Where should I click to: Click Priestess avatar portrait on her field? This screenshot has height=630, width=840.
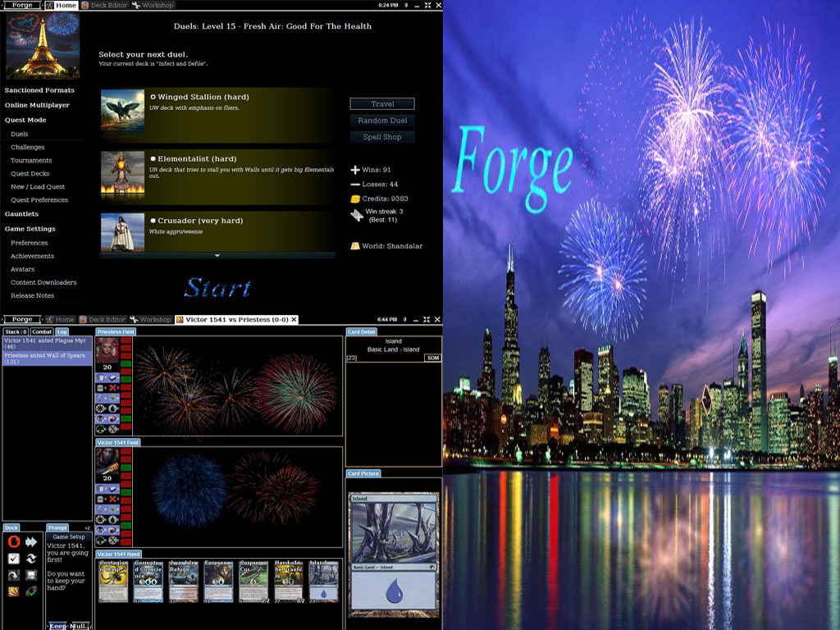click(107, 349)
